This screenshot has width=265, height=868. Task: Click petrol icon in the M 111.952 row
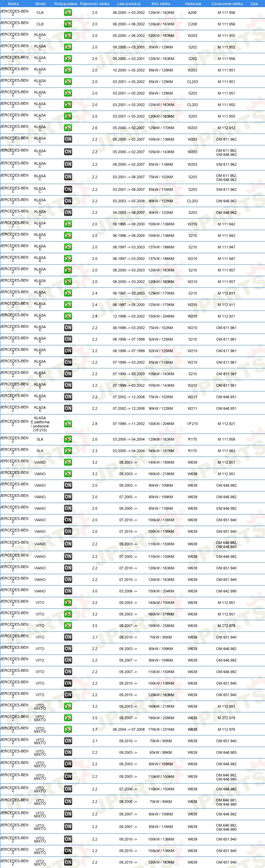pos(68,47)
